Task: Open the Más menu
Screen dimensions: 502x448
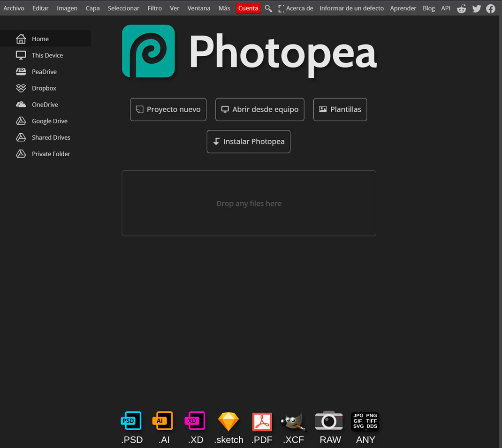Action: [224, 8]
